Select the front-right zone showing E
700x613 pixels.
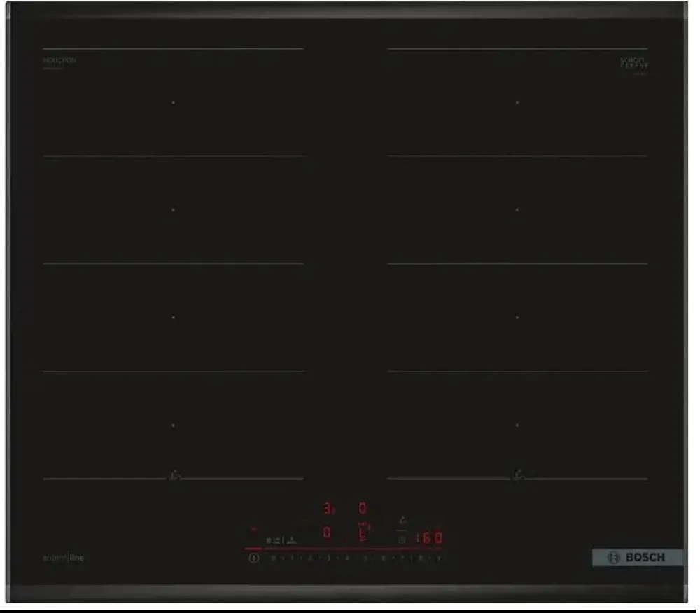click(x=363, y=533)
